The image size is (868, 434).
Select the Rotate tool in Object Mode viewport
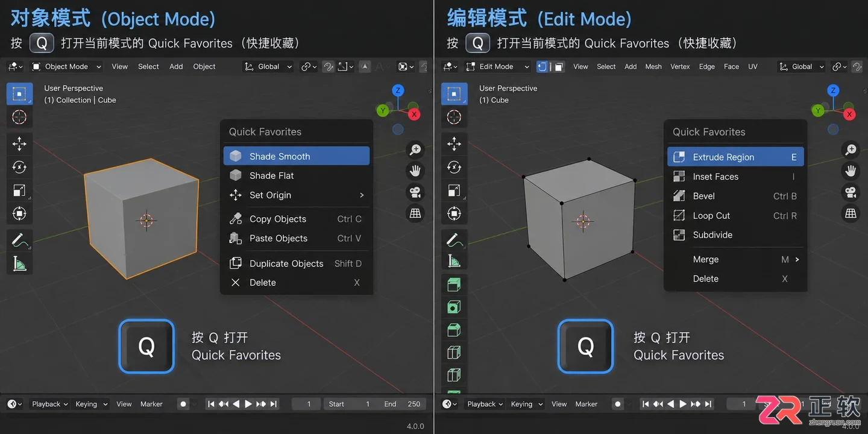(x=19, y=167)
